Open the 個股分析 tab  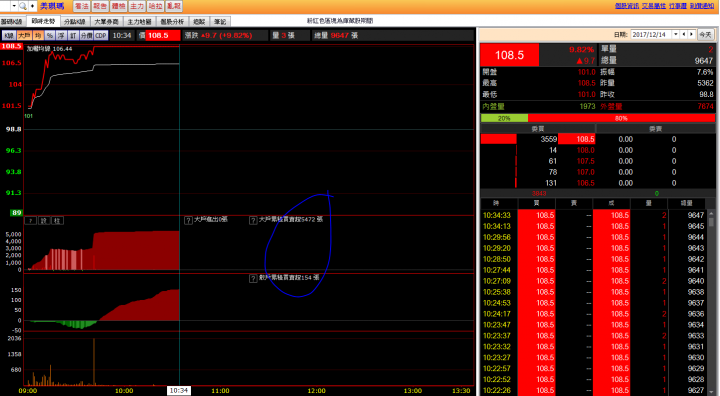tap(172, 22)
